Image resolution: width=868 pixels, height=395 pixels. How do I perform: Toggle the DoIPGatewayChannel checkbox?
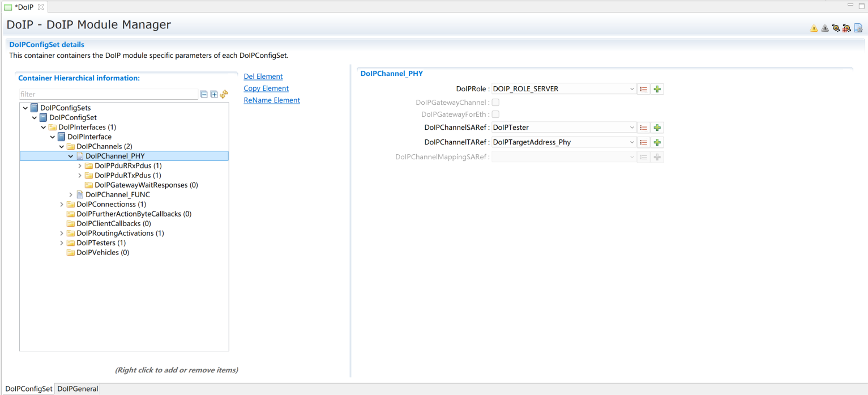[x=495, y=103]
